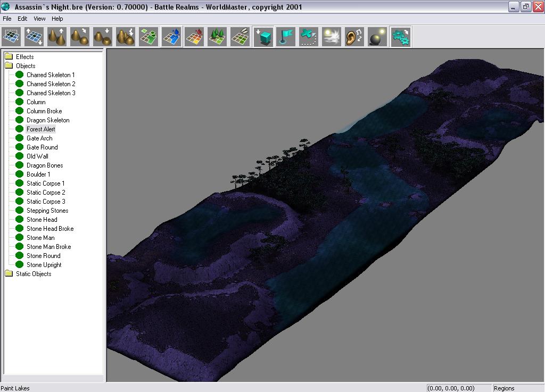Screen dimensions: 545x392
Task: Click the resize grid arrows tool
Action: (35, 37)
